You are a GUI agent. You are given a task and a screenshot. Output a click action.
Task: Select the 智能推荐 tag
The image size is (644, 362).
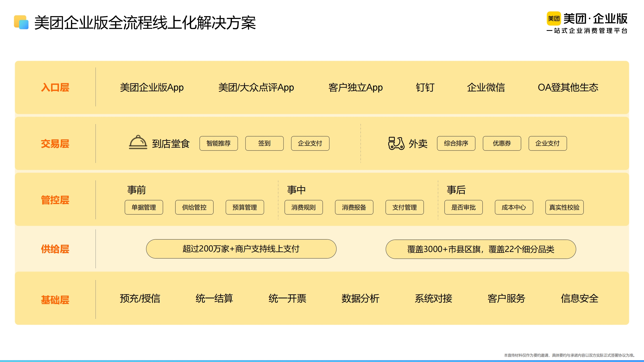(219, 143)
